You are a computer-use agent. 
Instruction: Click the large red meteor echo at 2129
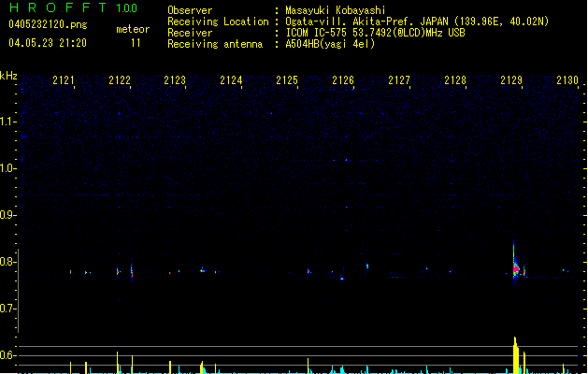(516, 268)
